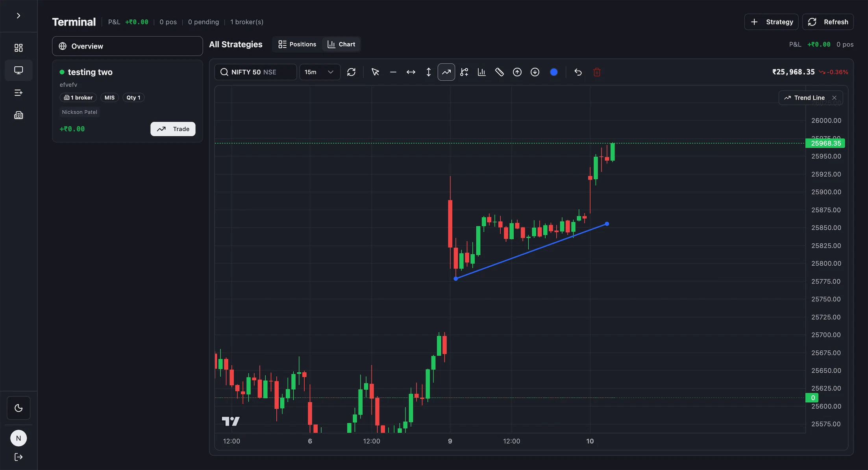Open the user avatar labeled N
Viewport: 868px width, 470px height.
click(x=19, y=438)
